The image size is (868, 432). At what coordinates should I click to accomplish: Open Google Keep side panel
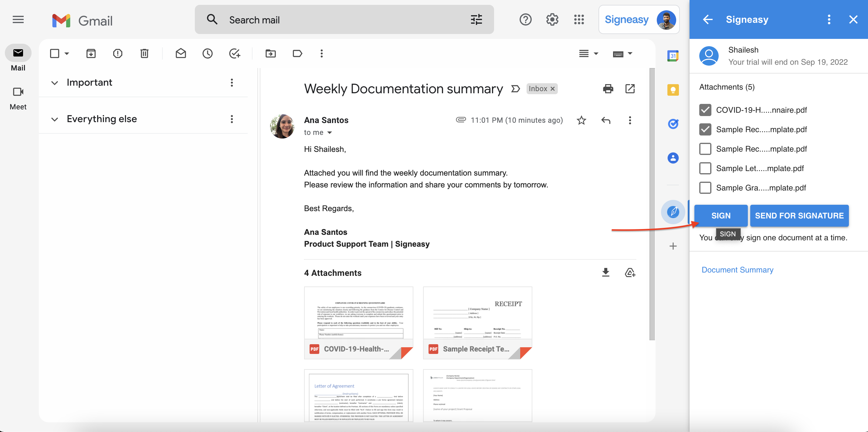(673, 90)
